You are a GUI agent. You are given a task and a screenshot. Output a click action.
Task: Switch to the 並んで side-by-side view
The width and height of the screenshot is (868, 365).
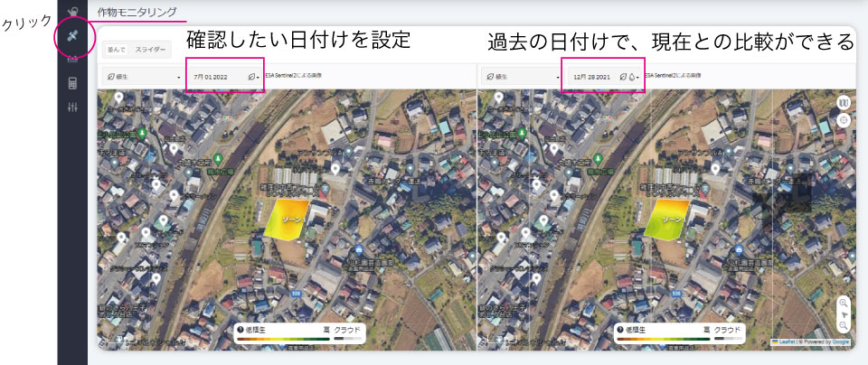117,49
